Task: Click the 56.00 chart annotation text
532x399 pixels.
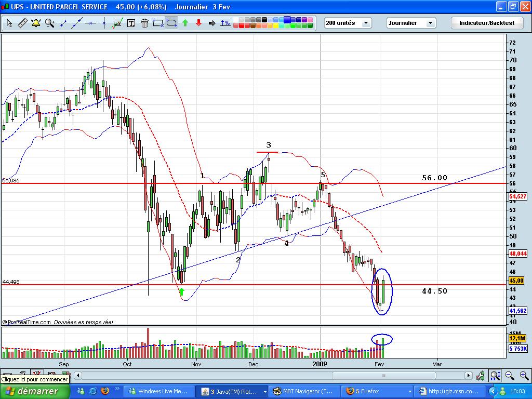Action: pos(435,178)
